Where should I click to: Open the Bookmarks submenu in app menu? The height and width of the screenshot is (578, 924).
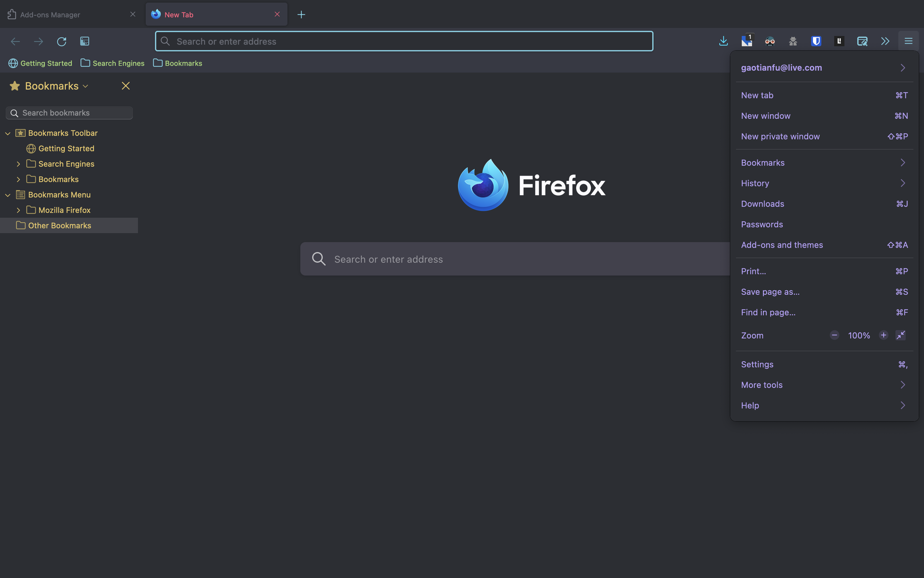(x=824, y=162)
